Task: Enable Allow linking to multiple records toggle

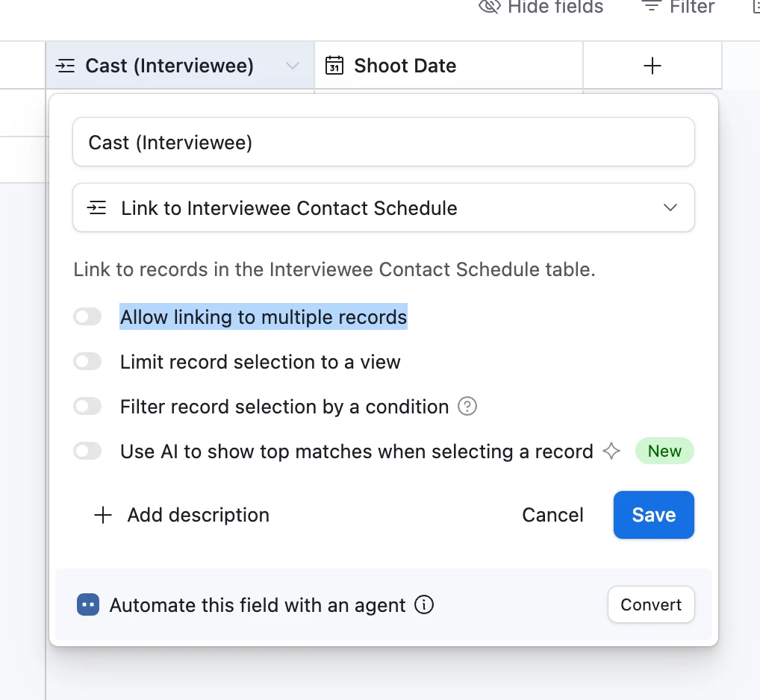Action: (87, 317)
